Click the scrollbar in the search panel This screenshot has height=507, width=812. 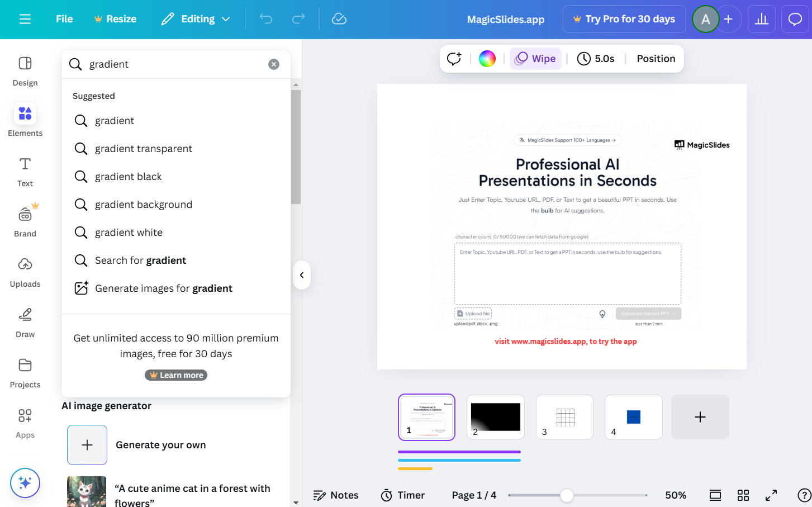296,146
